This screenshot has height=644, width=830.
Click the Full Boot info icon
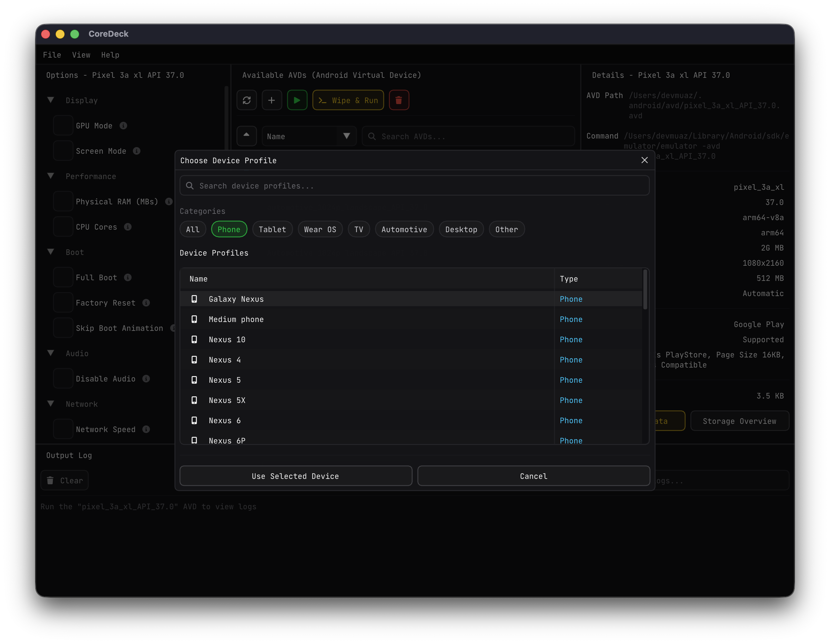tap(128, 277)
